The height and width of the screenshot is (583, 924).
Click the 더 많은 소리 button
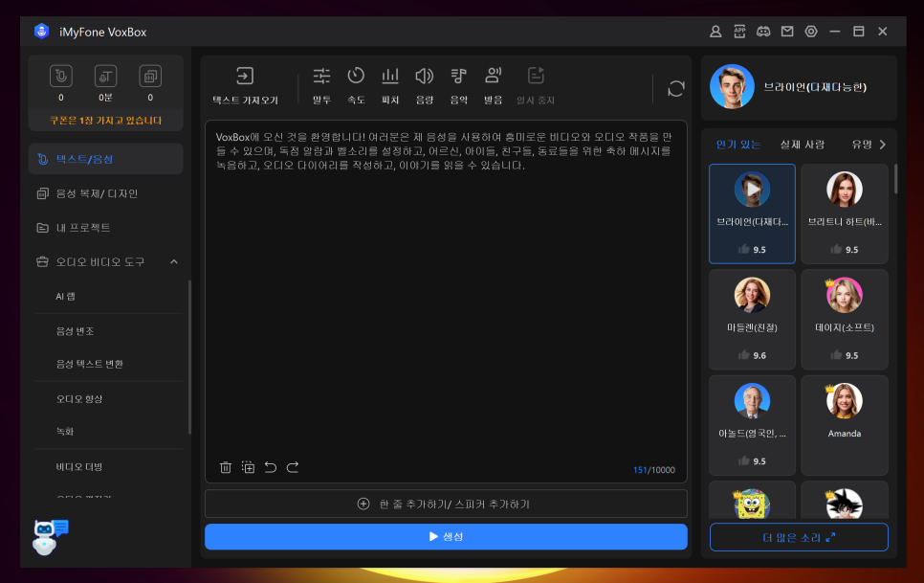pyautogui.click(x=799, y=537)
